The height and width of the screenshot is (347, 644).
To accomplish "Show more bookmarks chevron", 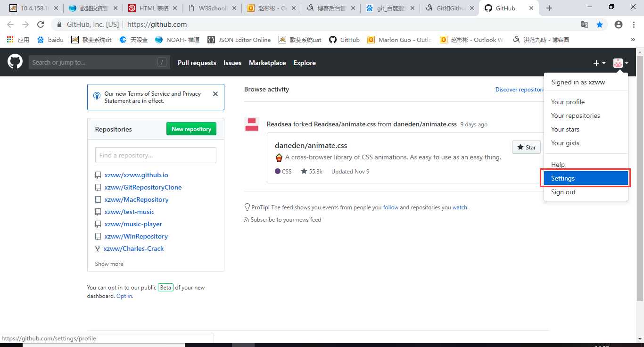I will point(633,40).
